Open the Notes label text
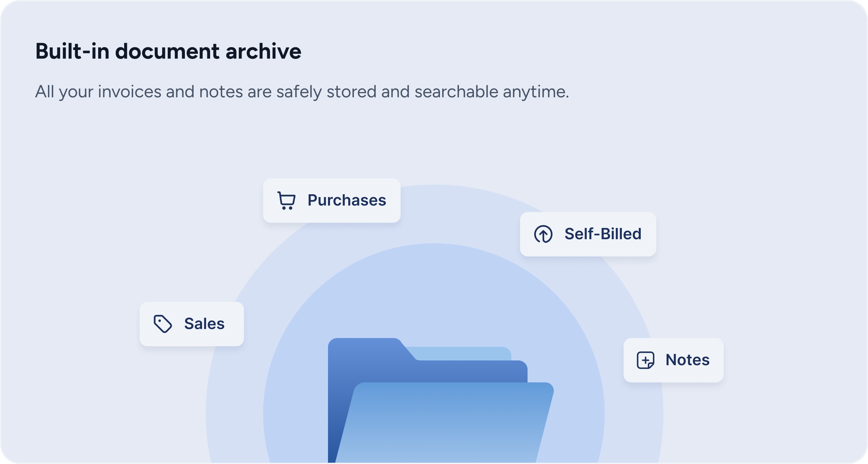This screenshot has width=868, height=464. 687,360
